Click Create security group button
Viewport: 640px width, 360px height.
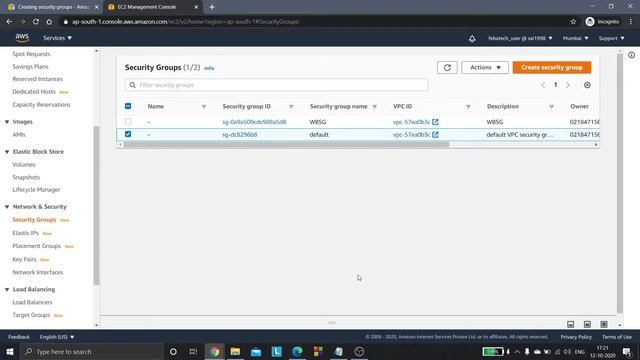coord(552,67)
